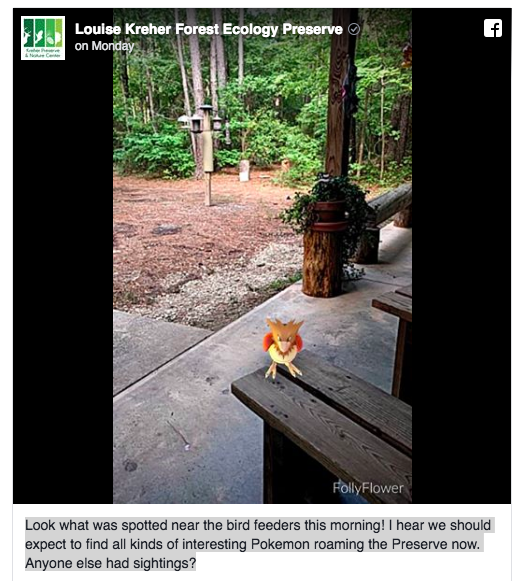Click the 'Anyone else had sightings?' sentence

pyautogui.click(x=110, y=564)
